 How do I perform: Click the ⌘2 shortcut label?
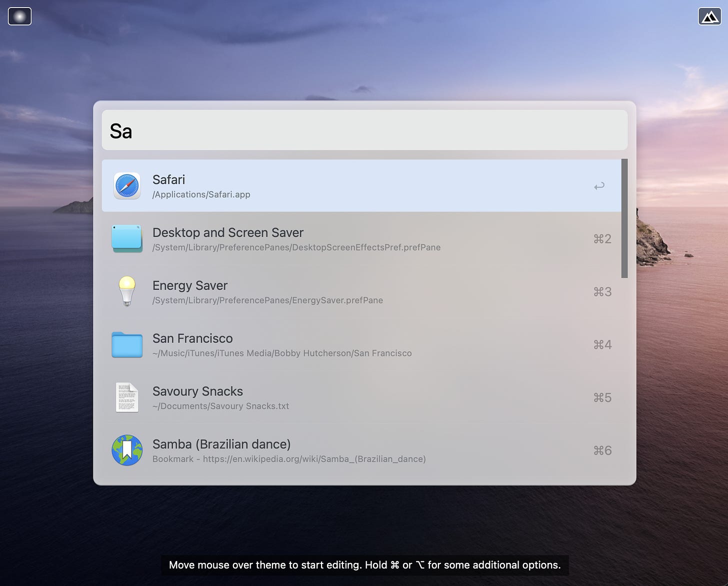pos(602,239)
